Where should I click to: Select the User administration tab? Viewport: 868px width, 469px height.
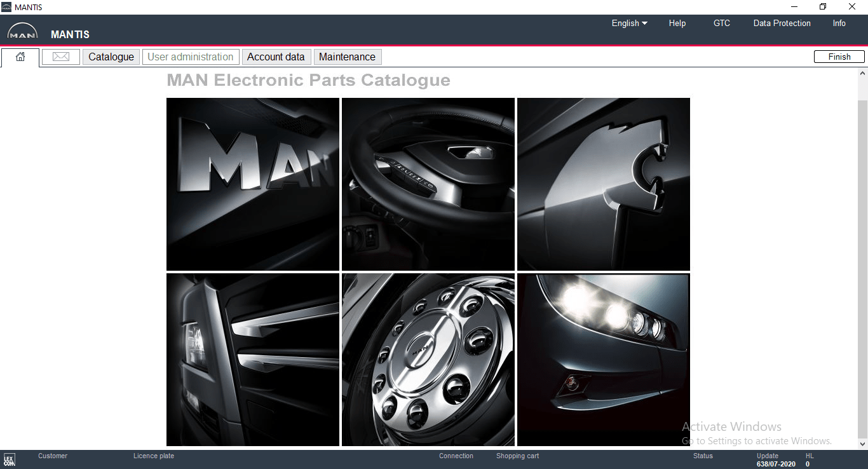point(191,57)
